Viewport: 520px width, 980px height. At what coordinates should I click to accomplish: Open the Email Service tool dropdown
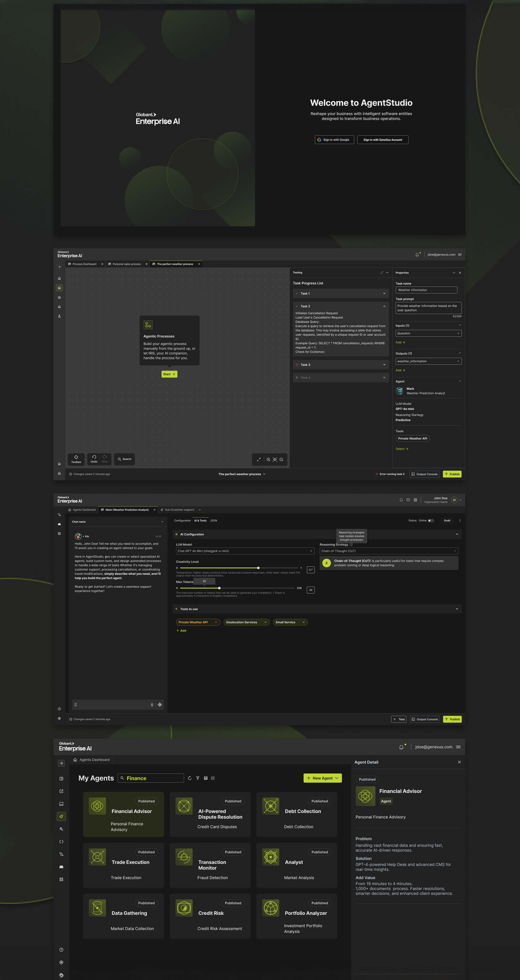click(x=290, y=622)
